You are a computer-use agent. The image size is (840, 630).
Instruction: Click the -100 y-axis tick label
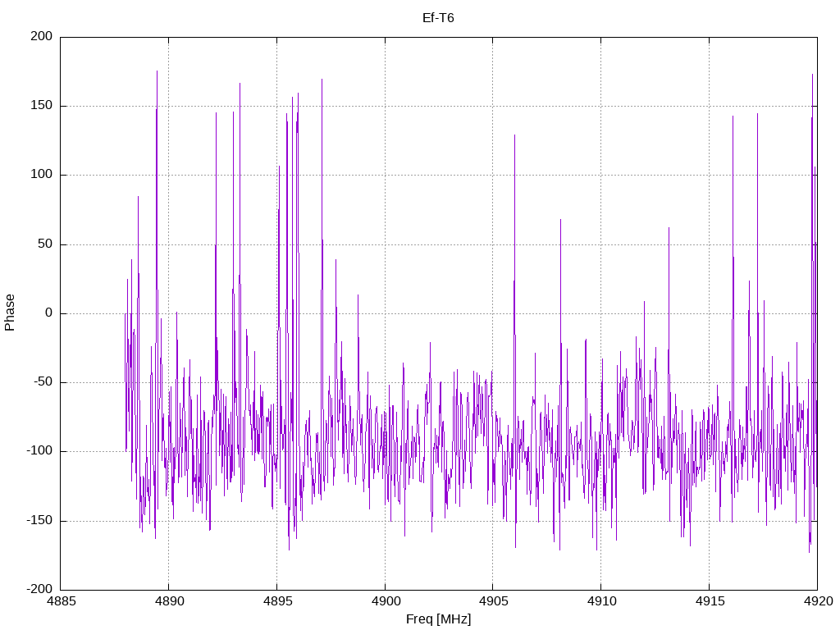click(x=39, y=451)
